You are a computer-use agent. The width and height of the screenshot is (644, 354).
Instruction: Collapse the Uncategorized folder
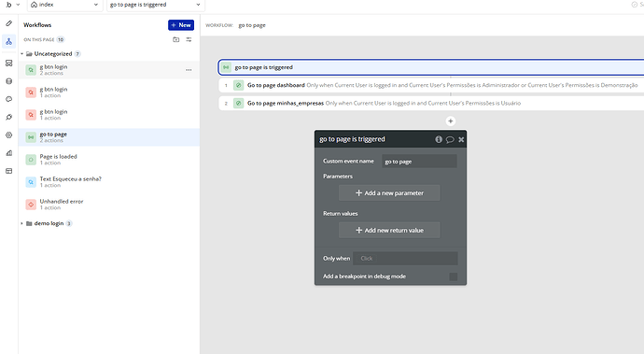coord(21,54)
